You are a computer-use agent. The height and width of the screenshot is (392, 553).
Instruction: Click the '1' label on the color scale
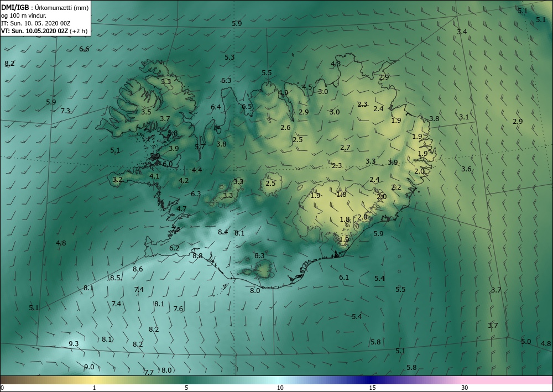94,388
